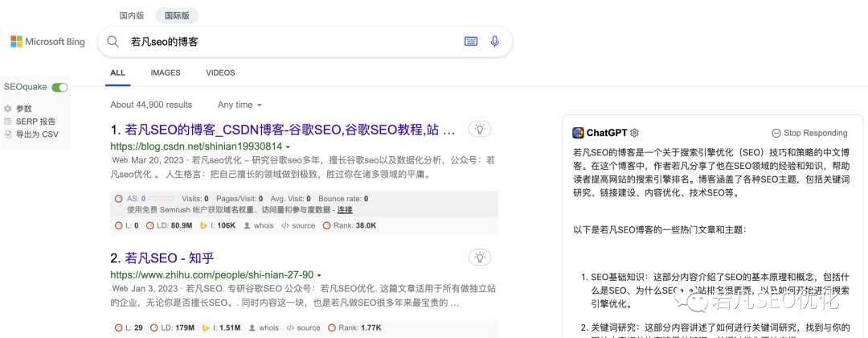
Task: Start voice search with microphone icon
Action: 495,41
